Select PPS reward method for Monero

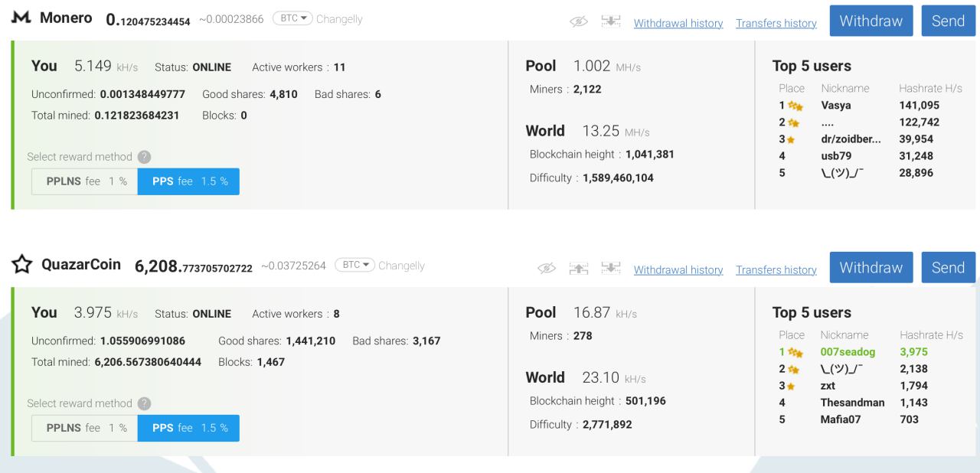[188, 181]
